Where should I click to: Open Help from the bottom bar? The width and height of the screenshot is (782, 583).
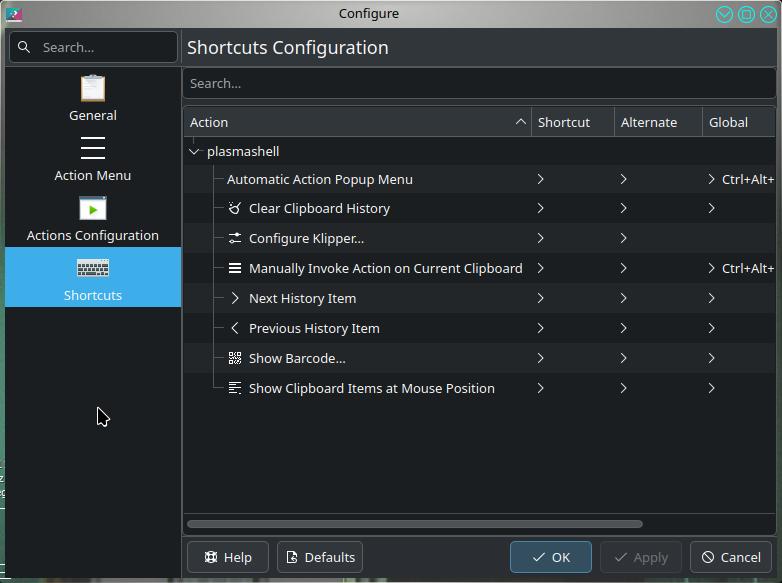coord(228,557)
